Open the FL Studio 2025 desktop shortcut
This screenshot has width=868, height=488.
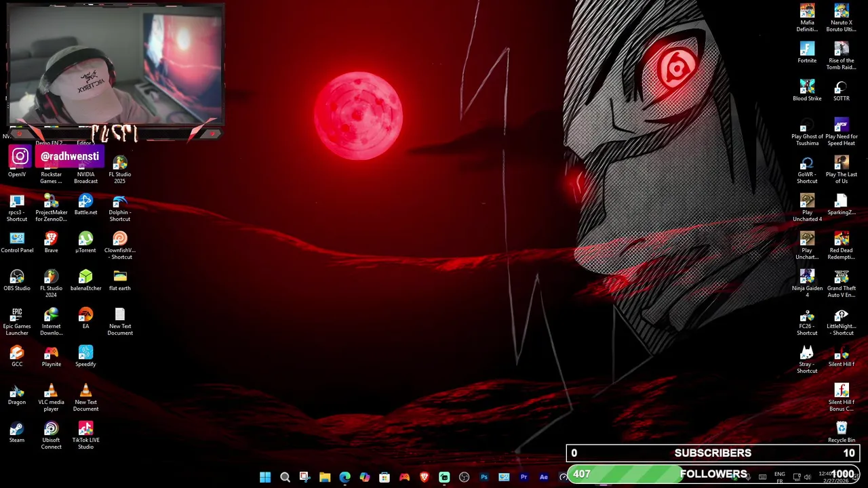point(119,169)
